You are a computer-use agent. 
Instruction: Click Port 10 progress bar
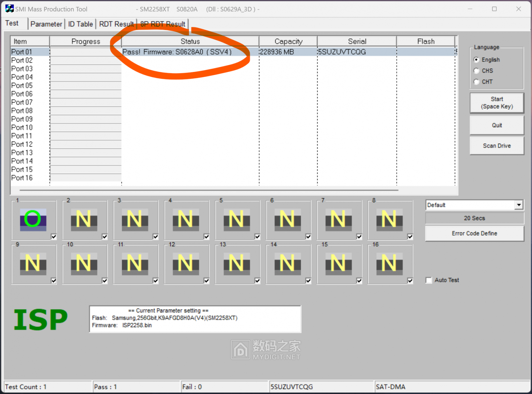point(85,128)
